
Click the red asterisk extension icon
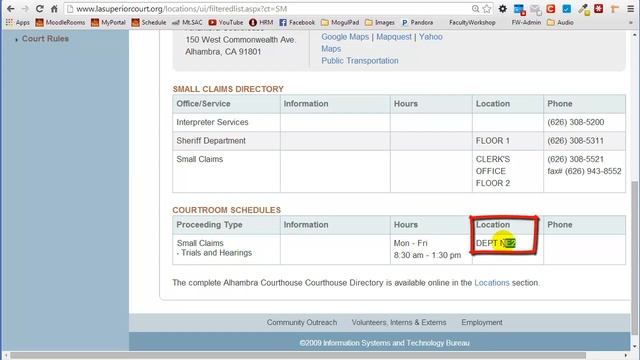pyautogui.click(x=599, y=9)
